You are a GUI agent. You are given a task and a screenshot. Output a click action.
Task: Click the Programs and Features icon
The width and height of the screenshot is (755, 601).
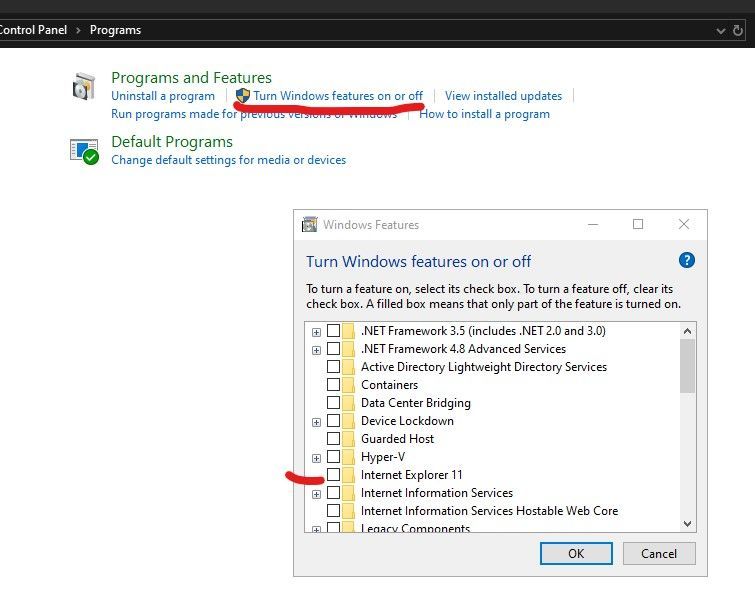pyautogui.click(x=84, y=86)
